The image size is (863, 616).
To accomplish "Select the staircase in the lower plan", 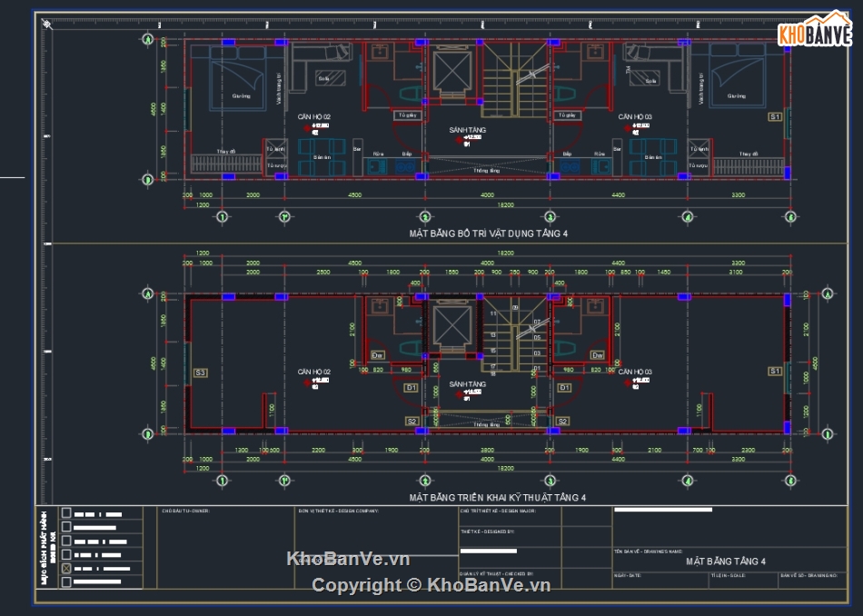I will pyautogui.click(x=515, y=336).
